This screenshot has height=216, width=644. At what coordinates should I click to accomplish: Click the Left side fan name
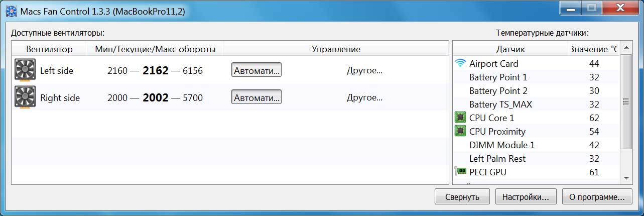[x=57, y=70]
